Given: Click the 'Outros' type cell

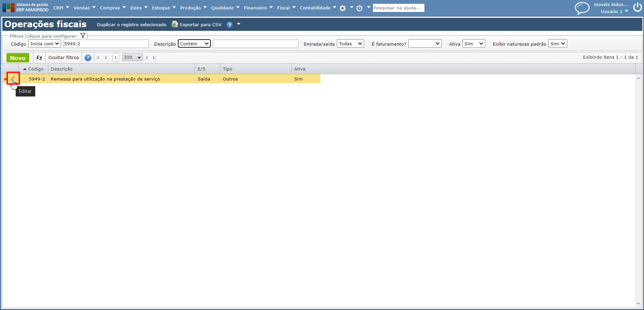Looking at the screenshot, I should point(230,79).
